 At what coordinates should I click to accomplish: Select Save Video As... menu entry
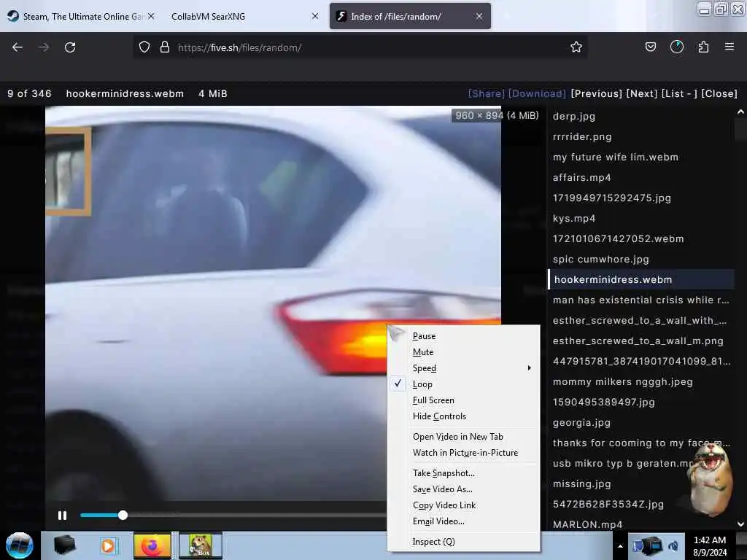[x=463, y=489]
